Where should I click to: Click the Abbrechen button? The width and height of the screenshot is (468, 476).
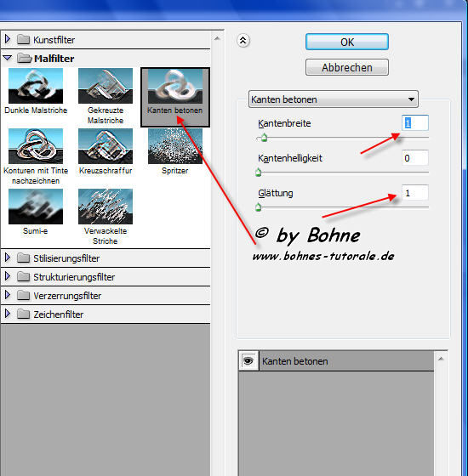(347, 67)
